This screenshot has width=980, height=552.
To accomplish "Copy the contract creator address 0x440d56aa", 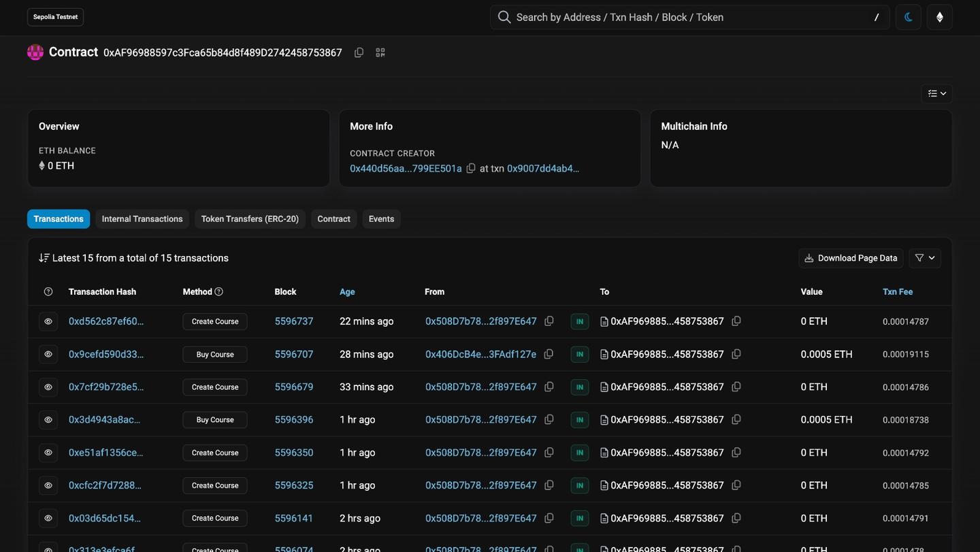I will point(470,168).
